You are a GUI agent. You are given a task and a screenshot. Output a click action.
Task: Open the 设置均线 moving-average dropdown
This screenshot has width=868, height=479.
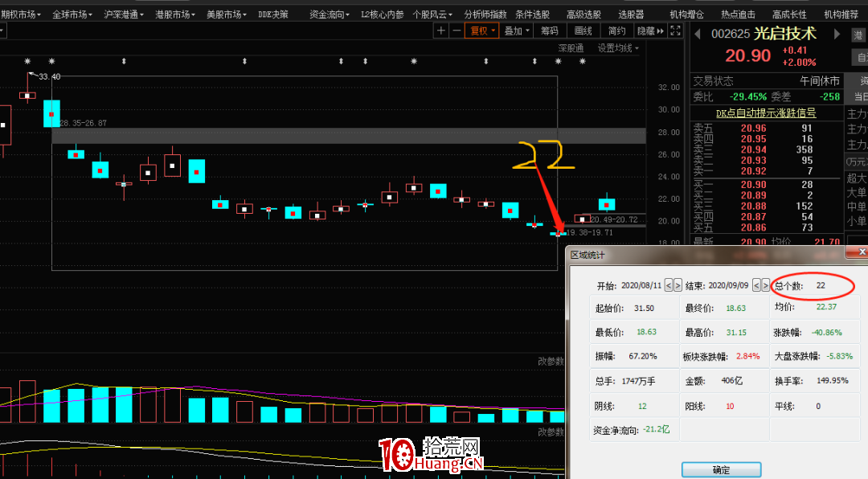(x=615, y=47)
